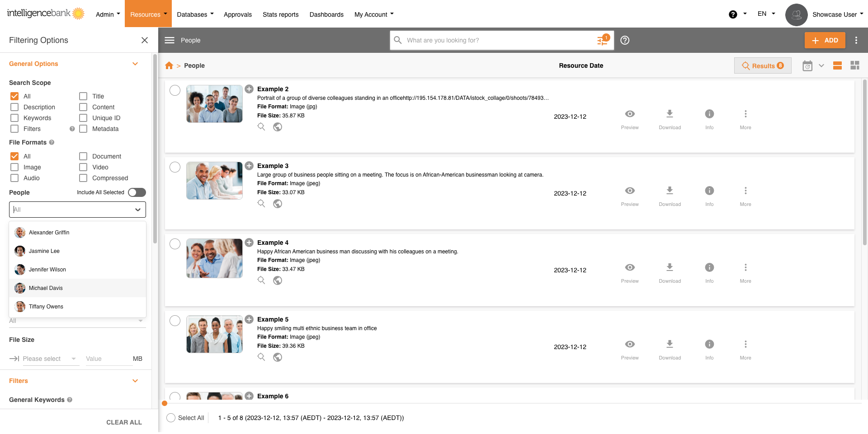
Task: Open the Databases dropdown menu
Action: [195, 14]
